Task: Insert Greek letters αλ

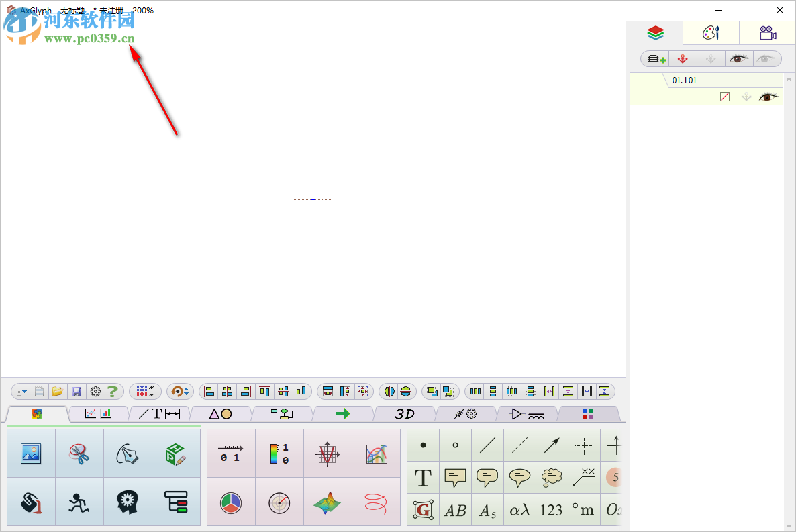Action: (519, 510)
